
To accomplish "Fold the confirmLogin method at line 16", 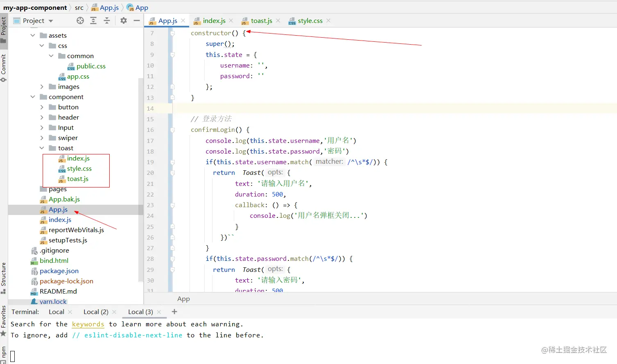I will pos(172,130).
